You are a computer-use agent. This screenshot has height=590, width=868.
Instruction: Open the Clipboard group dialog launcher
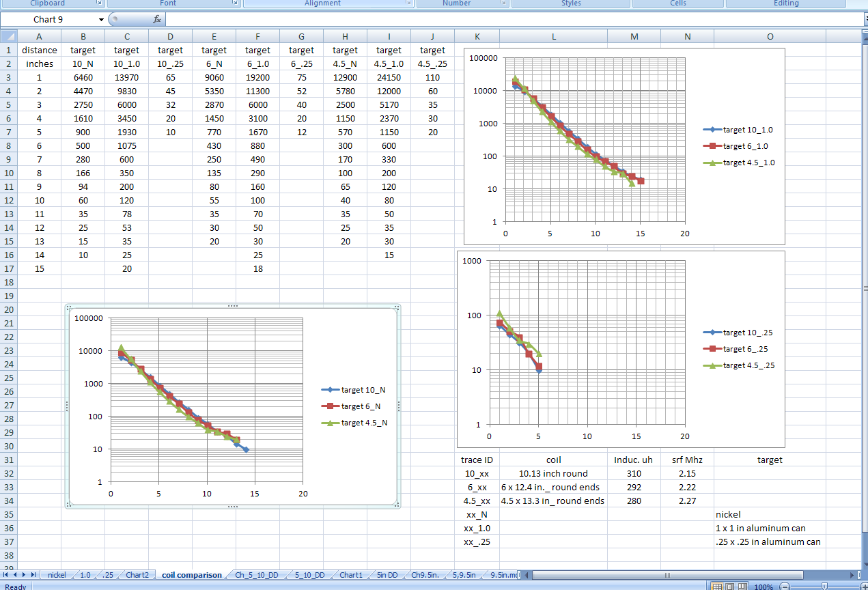(100, 3)
